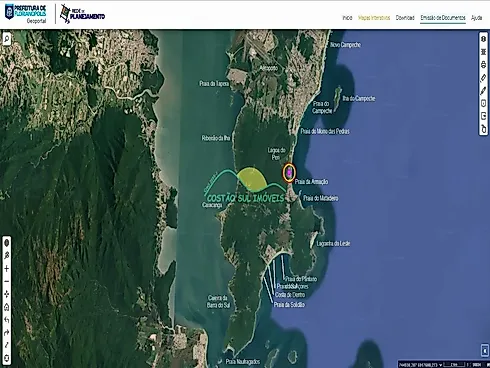Image resolution: width=490 pixels, height=368 pixels.
Task: Click the Praia da Solidão label
Action: click(x=289, y=305)
